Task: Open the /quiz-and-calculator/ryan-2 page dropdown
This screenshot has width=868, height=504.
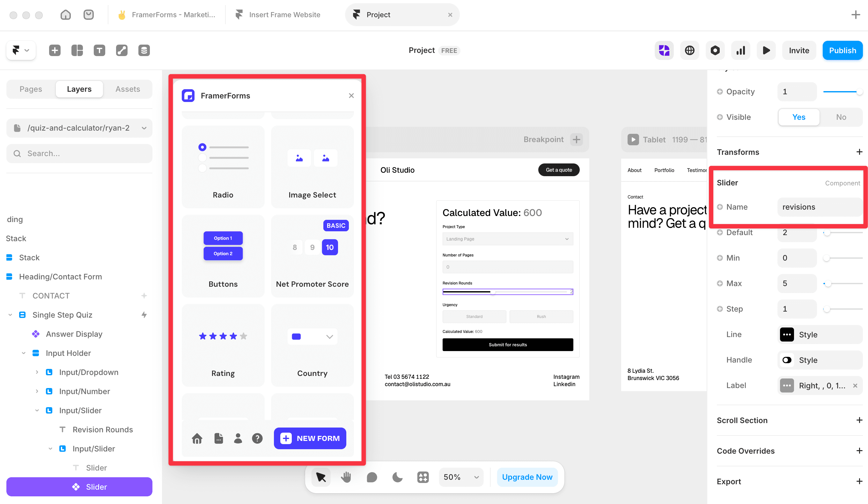Action: 79,128
